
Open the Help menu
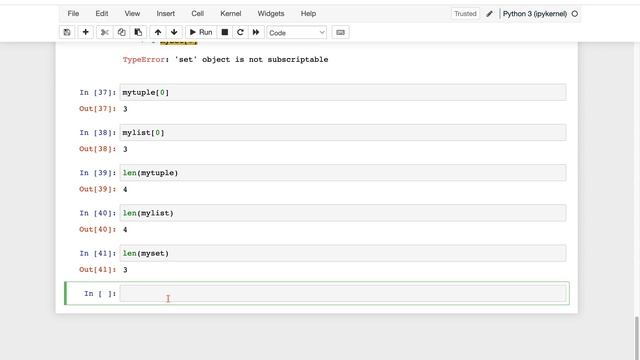coord(309,13)
